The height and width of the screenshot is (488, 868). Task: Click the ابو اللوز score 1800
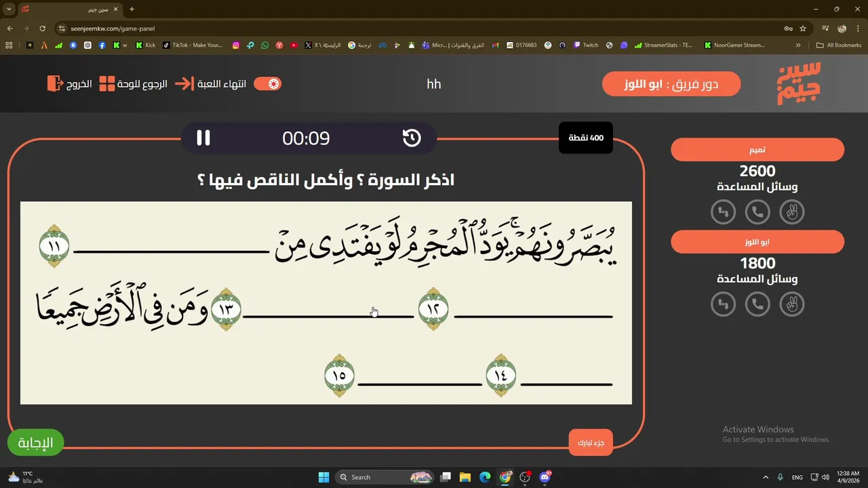click(757, 264)
